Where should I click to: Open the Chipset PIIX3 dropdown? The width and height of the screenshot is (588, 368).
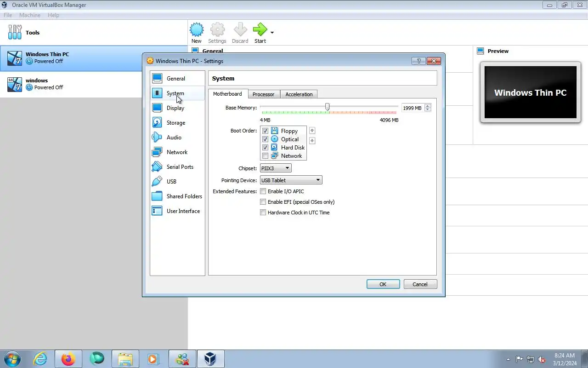tap(276, 168)
